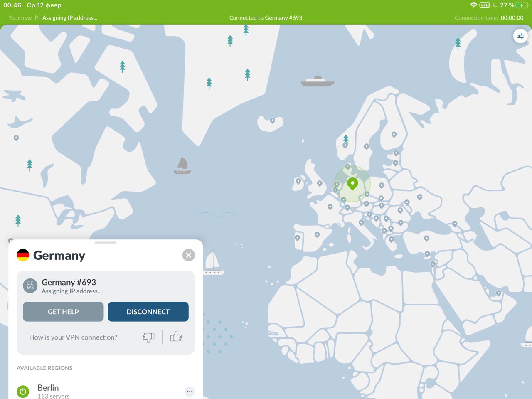Select the Iceland server pin
This screenshot has width=532, height=399.
click(x=272, y=121)
